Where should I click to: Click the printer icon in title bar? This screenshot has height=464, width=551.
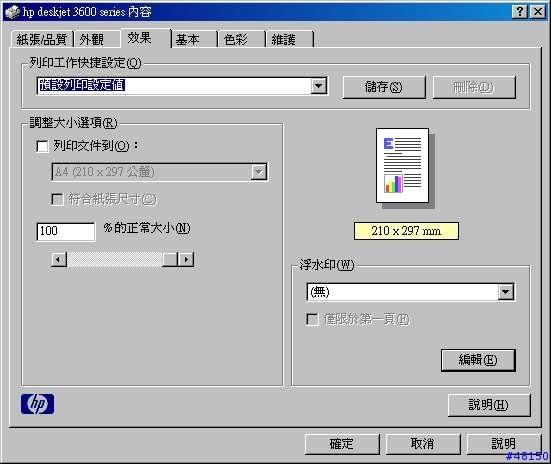[x=13, y=12]
